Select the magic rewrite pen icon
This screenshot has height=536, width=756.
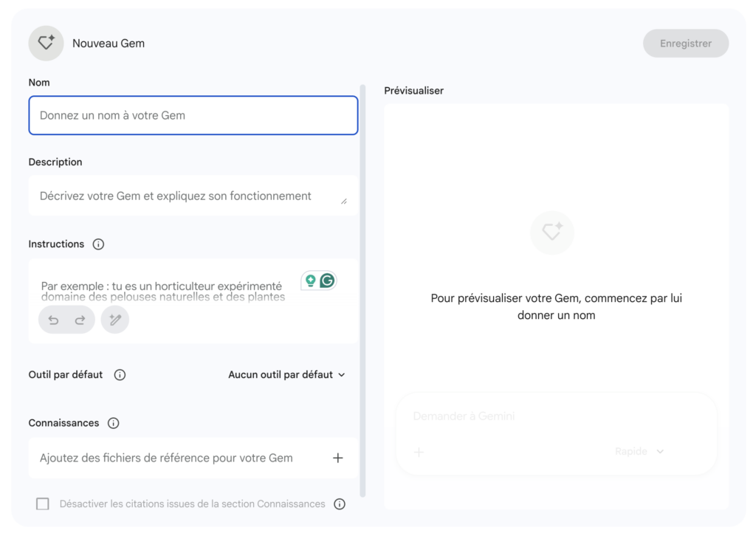pos(114,319)
